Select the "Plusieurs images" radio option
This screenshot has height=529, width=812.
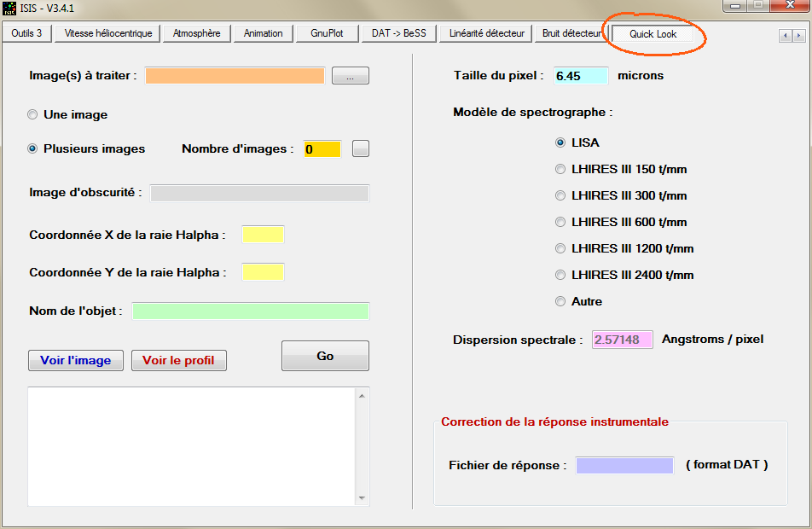coord(33,148)
